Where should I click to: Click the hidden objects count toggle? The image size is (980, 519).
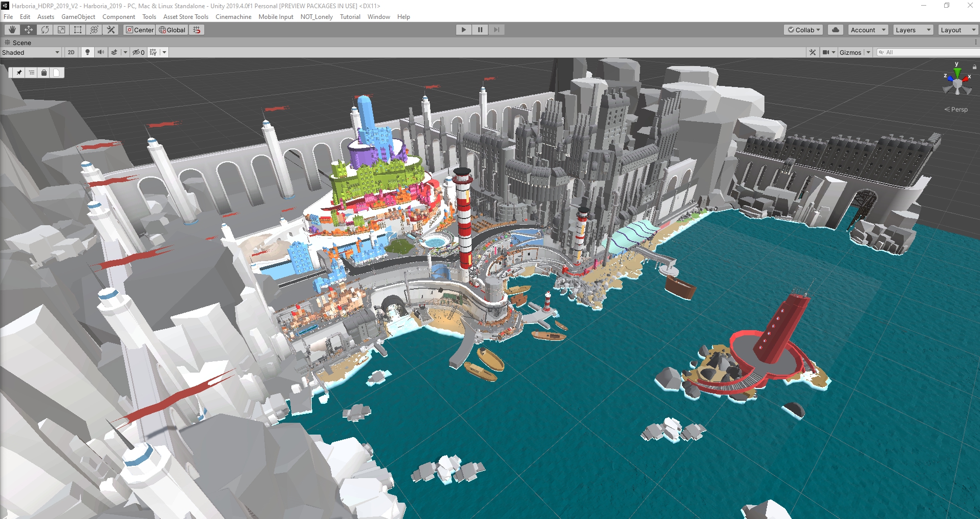click(138, 52)
